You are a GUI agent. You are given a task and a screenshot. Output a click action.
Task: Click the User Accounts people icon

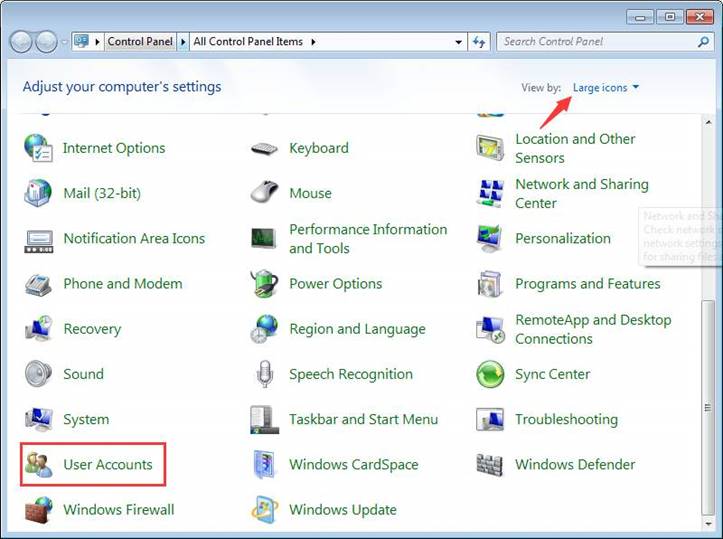click(x=38, y=464)
